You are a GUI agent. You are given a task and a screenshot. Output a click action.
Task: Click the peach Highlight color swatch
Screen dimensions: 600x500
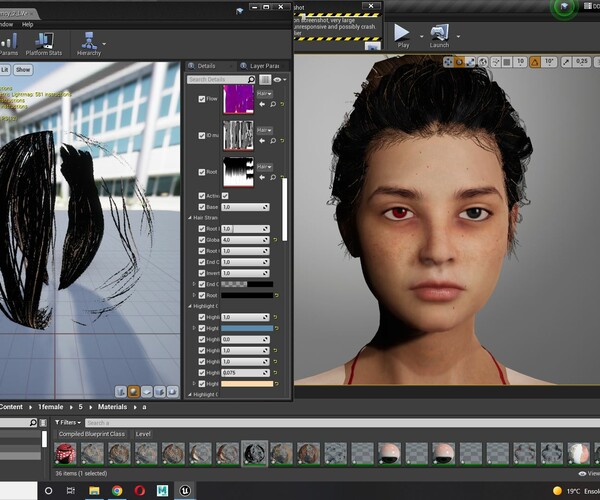click(247, 384)
